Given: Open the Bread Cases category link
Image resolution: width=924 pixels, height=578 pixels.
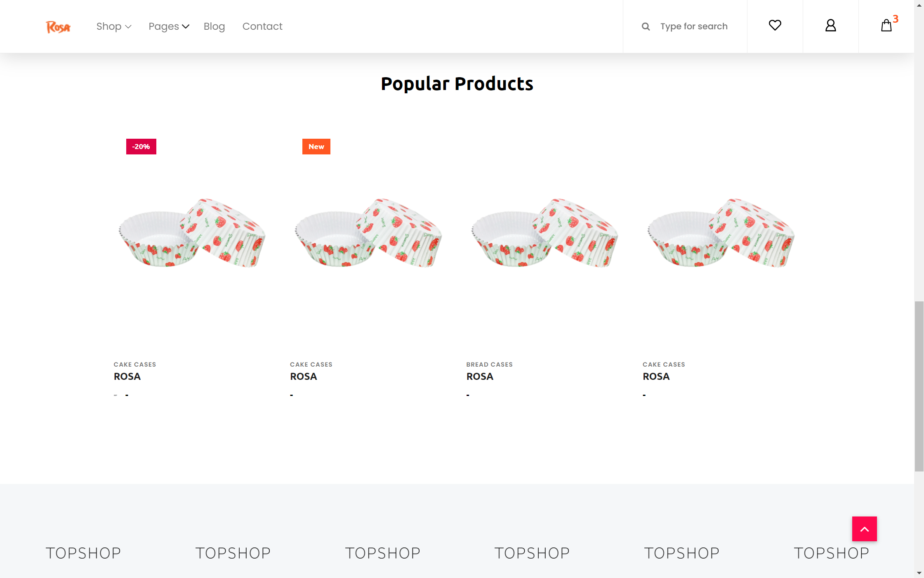Looking at the screenshot, I should (489, 365).
